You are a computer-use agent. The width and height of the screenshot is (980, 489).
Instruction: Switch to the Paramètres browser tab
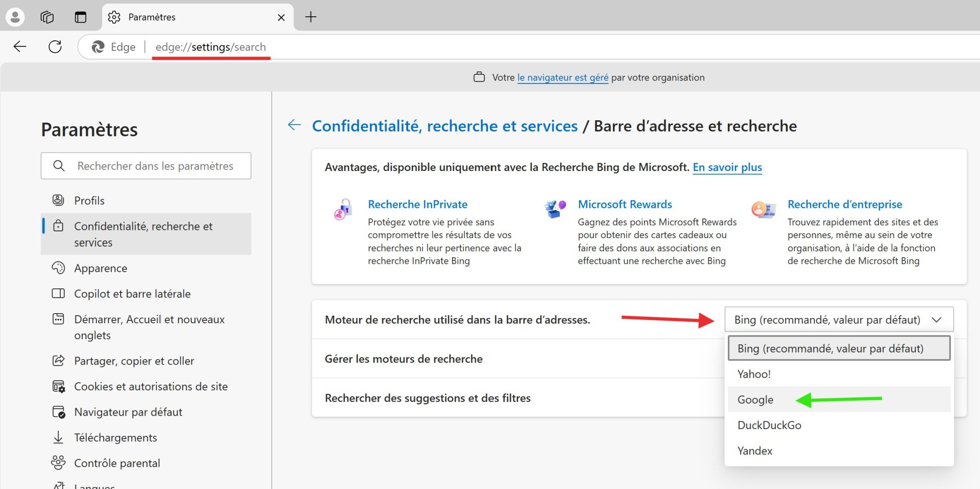pyautogui.click(x=151, y=17)
